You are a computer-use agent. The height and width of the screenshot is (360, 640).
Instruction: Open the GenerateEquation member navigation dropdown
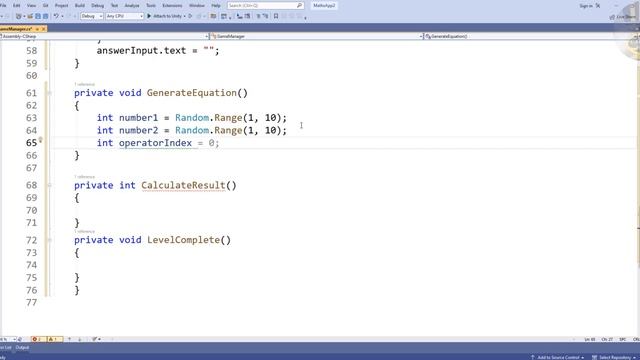531,36
